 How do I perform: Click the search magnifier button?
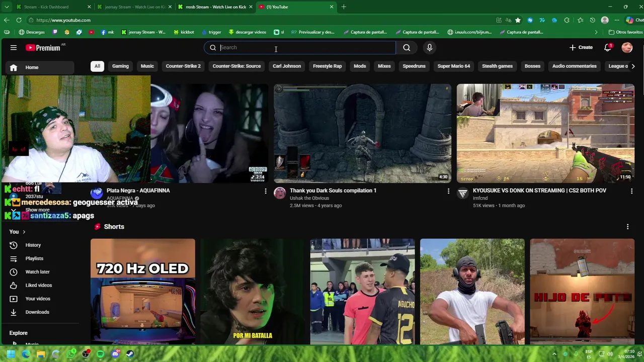(407, 48)
